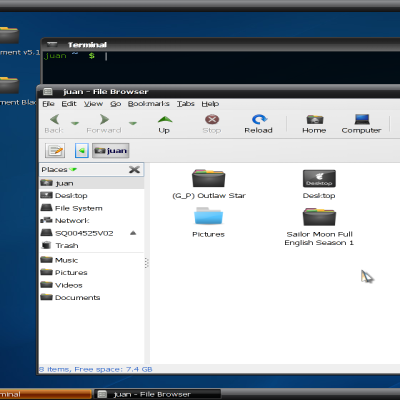This screenshot has height=400, width=400.
Task: Click the sidebar pane divider handle
Action: [x=147, y=263]
